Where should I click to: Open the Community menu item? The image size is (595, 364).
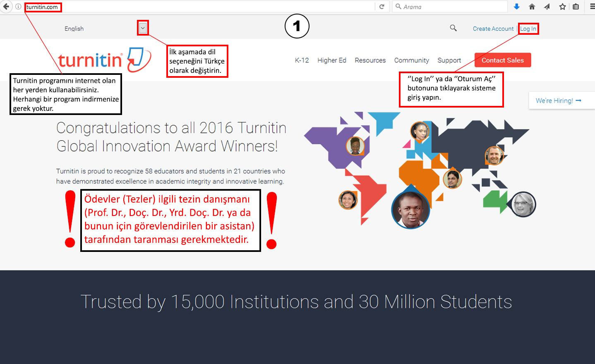tap(412, 60)
